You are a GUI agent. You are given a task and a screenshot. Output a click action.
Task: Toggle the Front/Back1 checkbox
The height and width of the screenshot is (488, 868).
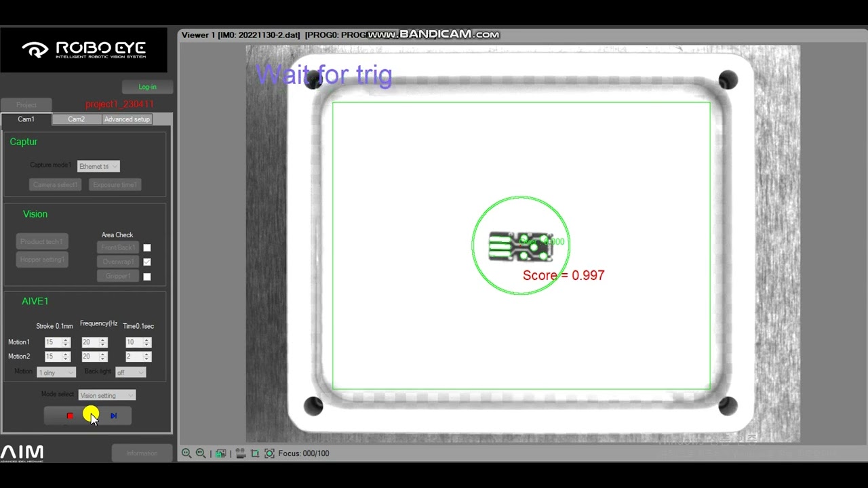146,248
